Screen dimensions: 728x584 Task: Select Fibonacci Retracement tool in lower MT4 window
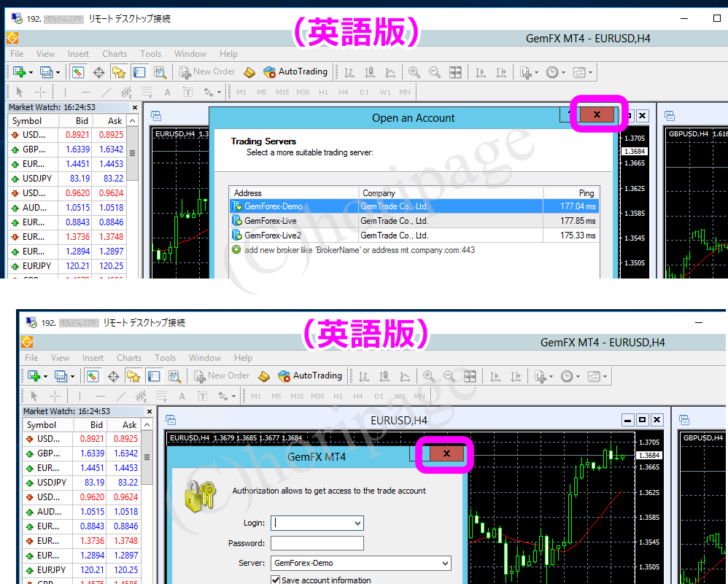point(161,396)
